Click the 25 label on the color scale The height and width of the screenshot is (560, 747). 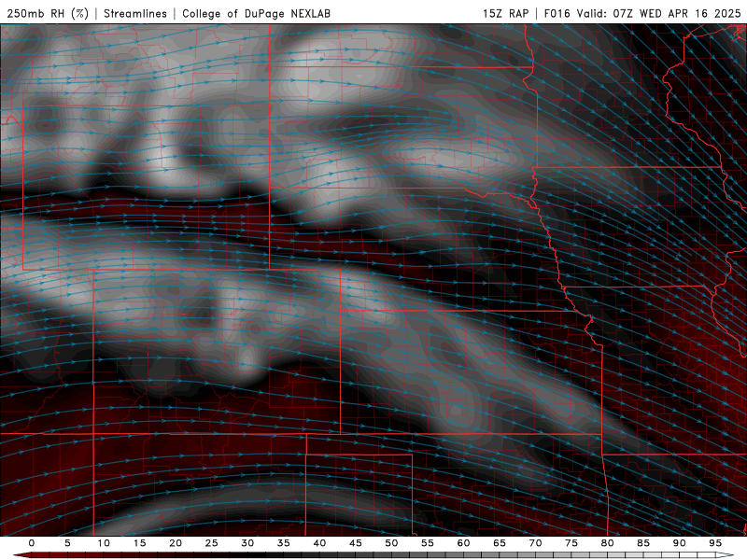tap(212, 543)
